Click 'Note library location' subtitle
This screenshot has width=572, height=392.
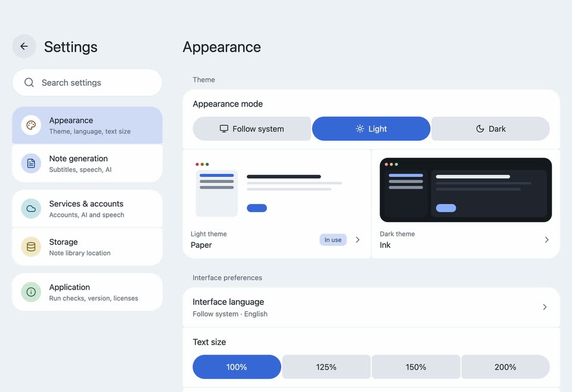pyautogui.click(x=79, y=253)
